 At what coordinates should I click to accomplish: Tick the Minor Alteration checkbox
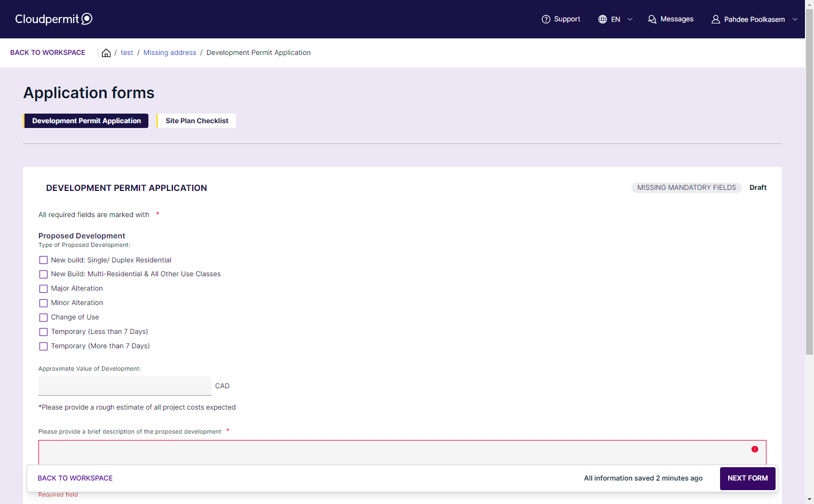pyautogui.click(x=44, y=303)
